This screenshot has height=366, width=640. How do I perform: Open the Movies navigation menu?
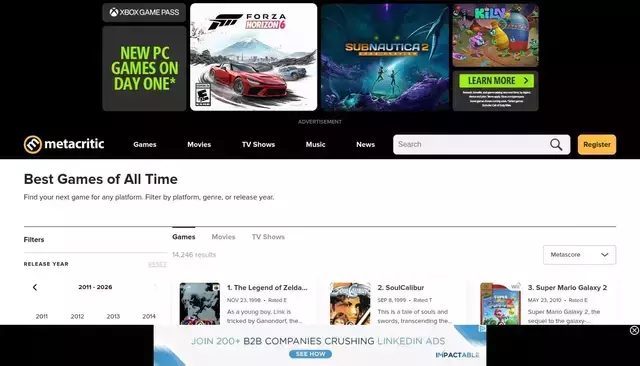pyautogui.click(x=199, y=144)
